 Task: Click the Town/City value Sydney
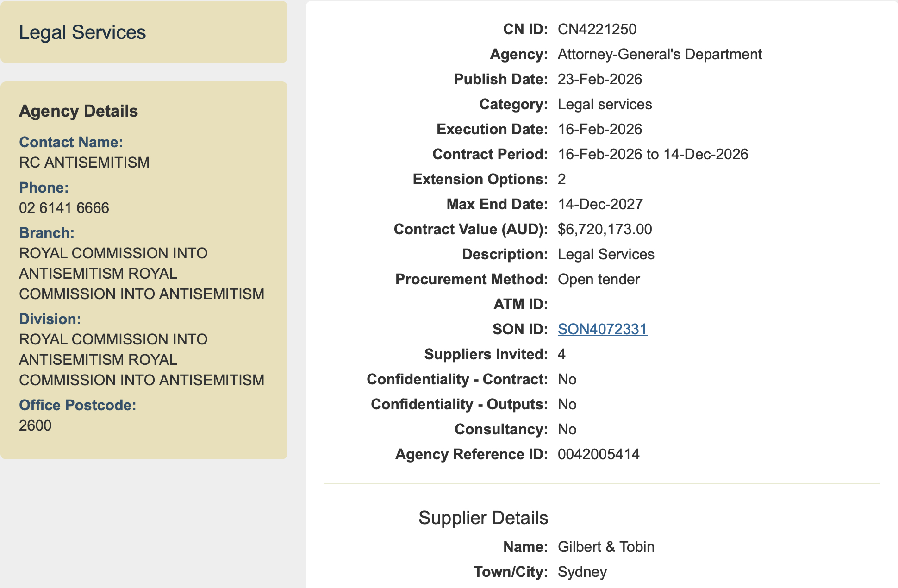582,572
